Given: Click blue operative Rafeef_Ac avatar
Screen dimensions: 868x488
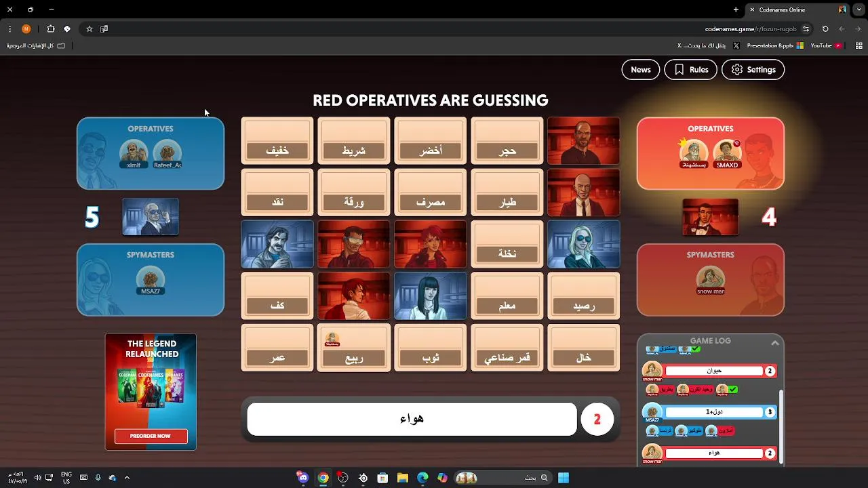Looking at the screenshot, I should point(167,153).
